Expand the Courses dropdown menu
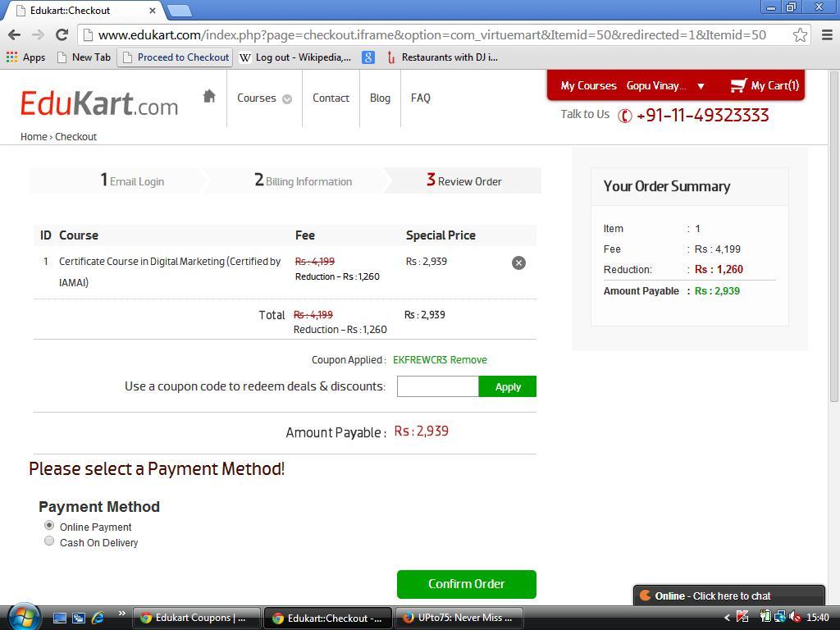This screenshot has height=630, width=840. (264, 98)
